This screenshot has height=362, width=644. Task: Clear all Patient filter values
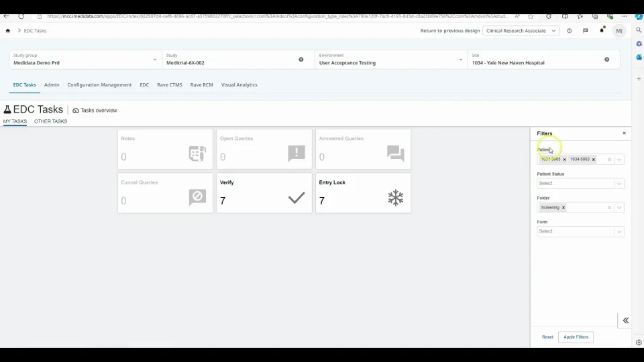click(x=610, y=160)
